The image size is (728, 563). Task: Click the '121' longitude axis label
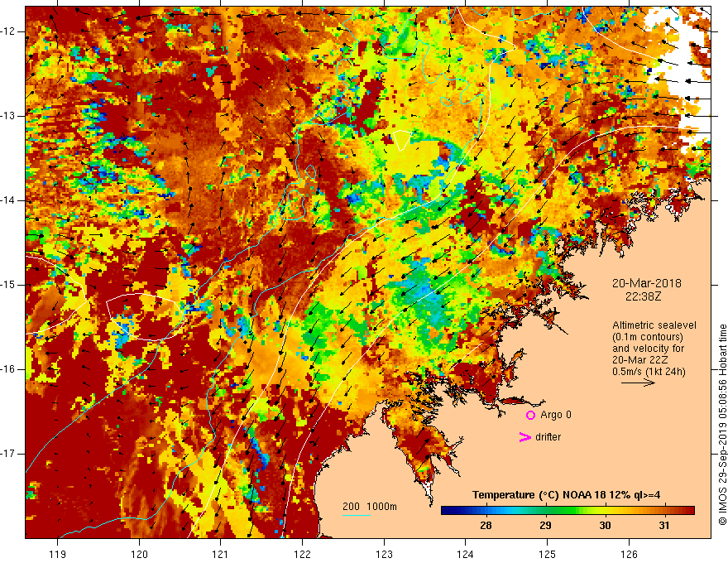[x=221, y=554]
